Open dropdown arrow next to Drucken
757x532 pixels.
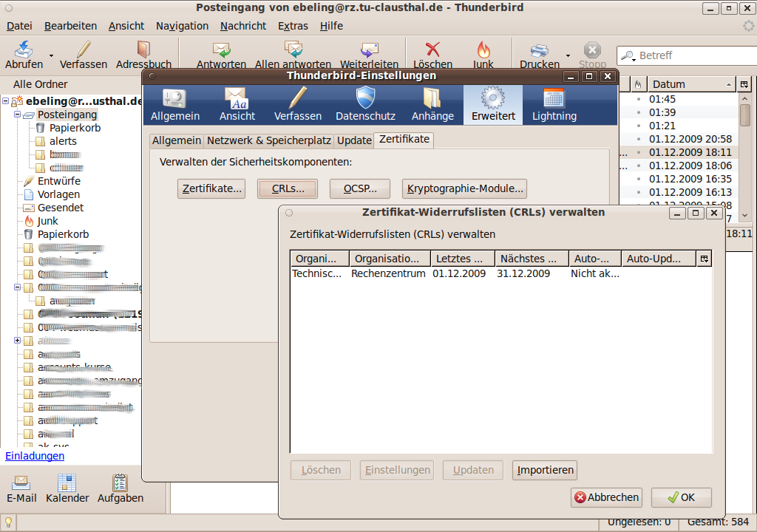click(568, 55)
